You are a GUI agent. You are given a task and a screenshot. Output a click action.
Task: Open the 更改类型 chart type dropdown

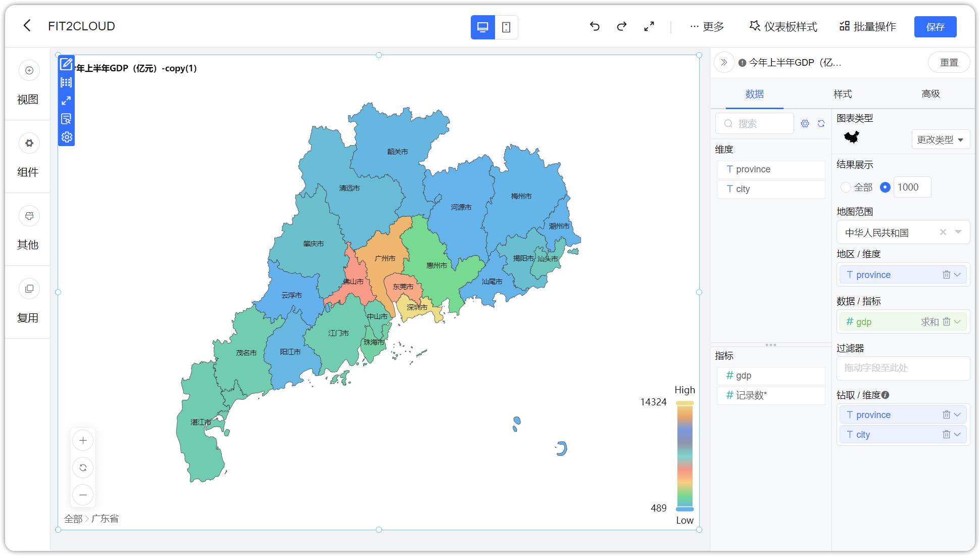940,140
